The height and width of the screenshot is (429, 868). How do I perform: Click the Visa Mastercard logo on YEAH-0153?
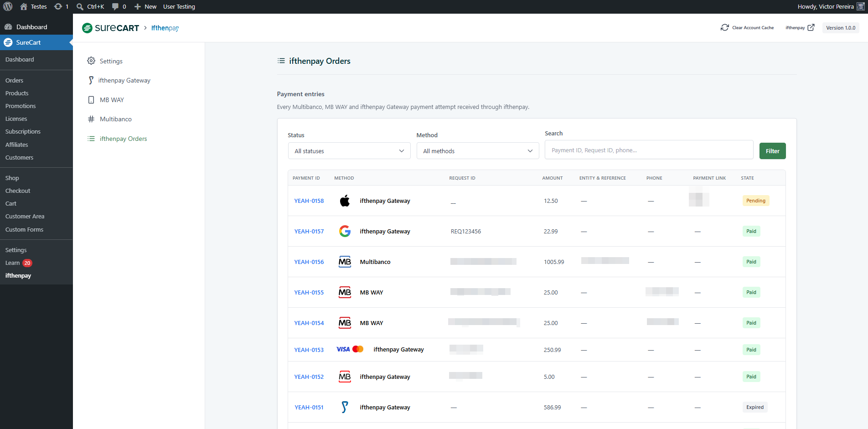click(350, 349)
